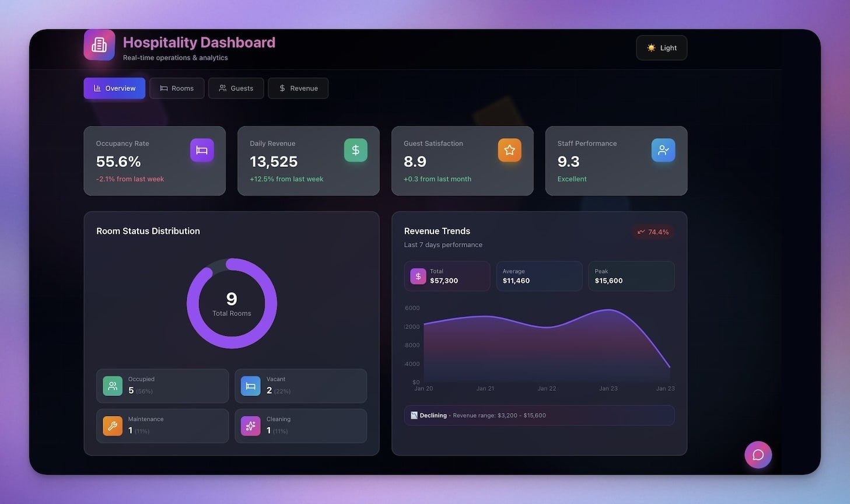Viewport: 850px width, 504px height.
Task: Open the Peak revenue card
Action: pyautogui.click(x=631, y=276)
